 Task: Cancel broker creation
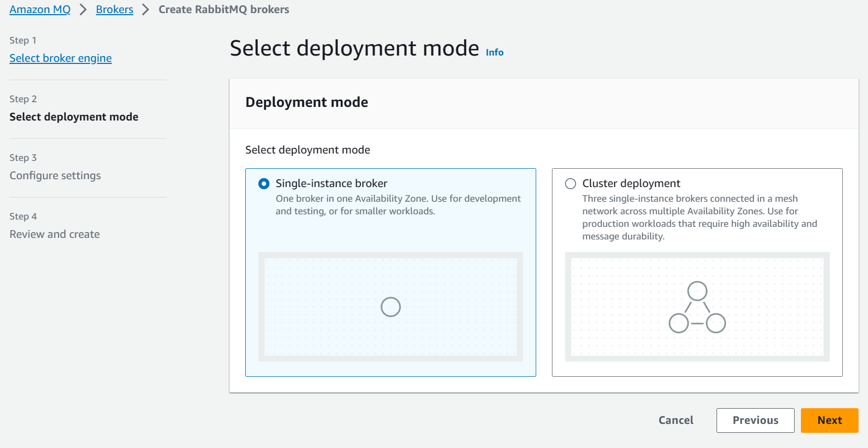(x=676, y=420)
